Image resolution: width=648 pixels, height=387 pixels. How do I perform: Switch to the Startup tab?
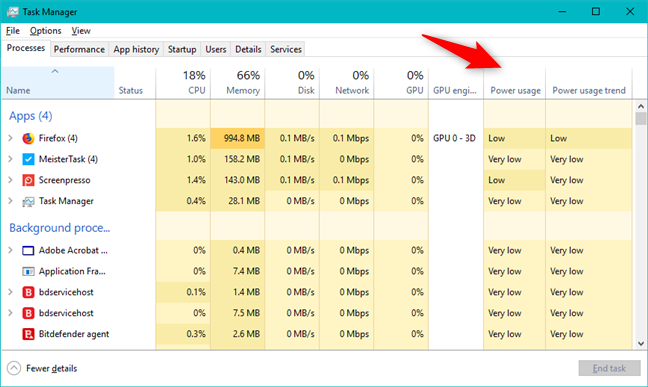pos(182,49)
